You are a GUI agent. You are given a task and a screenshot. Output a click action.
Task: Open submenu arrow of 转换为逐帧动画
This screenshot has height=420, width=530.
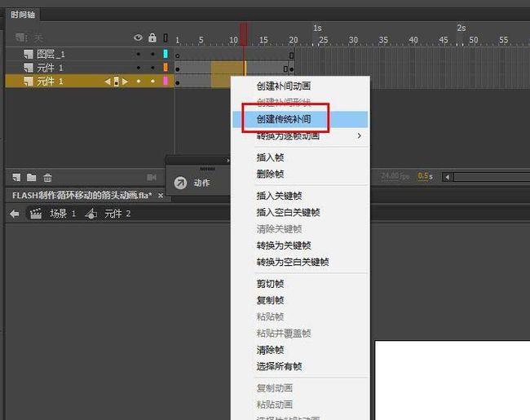[360, 135]
